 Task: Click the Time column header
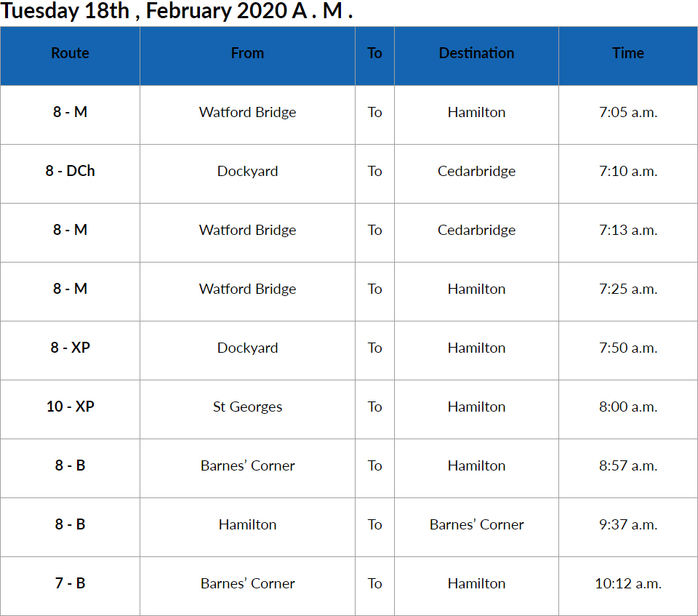click(628, 53)
